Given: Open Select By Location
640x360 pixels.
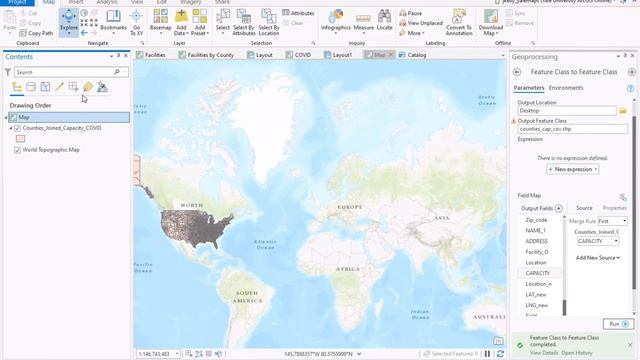Looking at the screenshot, I should coord(269,22).
